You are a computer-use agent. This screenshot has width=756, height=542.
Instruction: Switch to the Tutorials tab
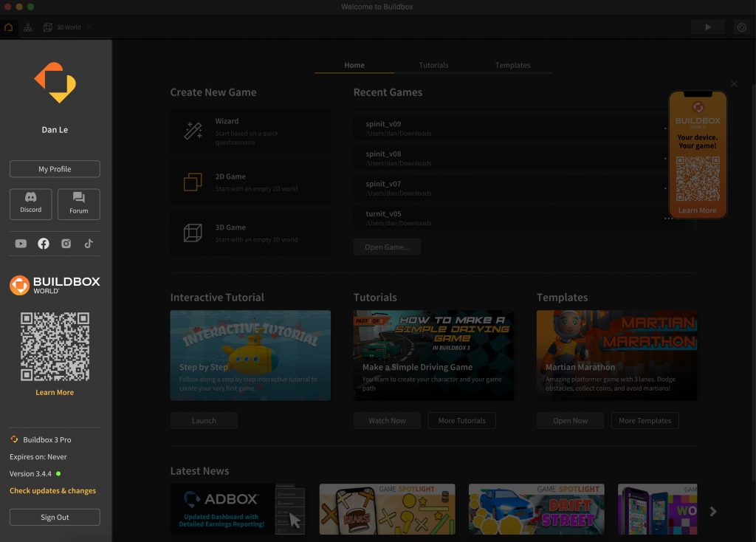[433, 65]
